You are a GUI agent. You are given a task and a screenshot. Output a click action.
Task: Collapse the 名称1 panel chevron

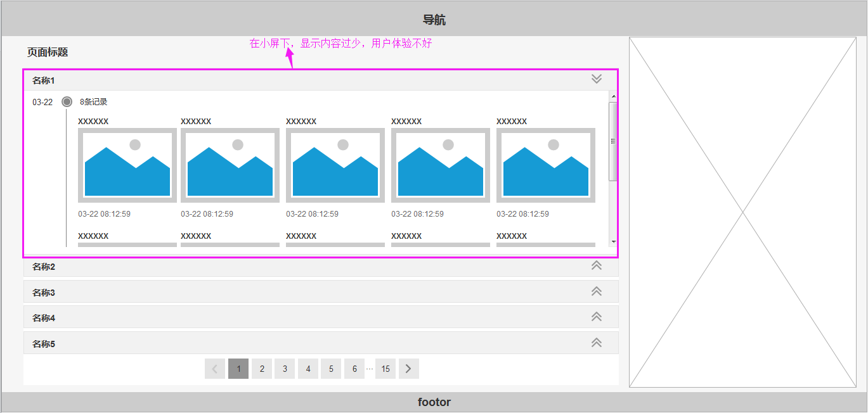(x=596, y=79)
